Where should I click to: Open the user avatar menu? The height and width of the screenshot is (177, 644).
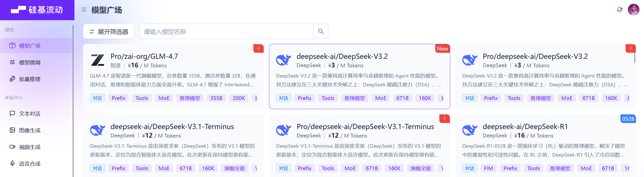click(633, 10)
